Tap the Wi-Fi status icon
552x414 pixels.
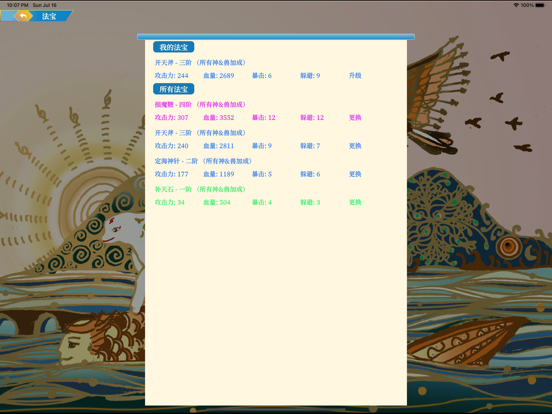[x=516, y=5]
